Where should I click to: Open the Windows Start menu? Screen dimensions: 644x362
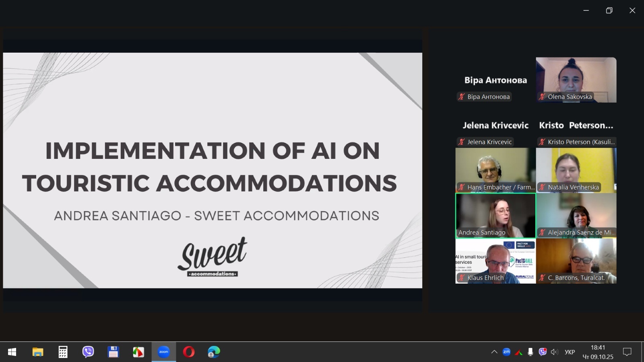click(12, 352)
